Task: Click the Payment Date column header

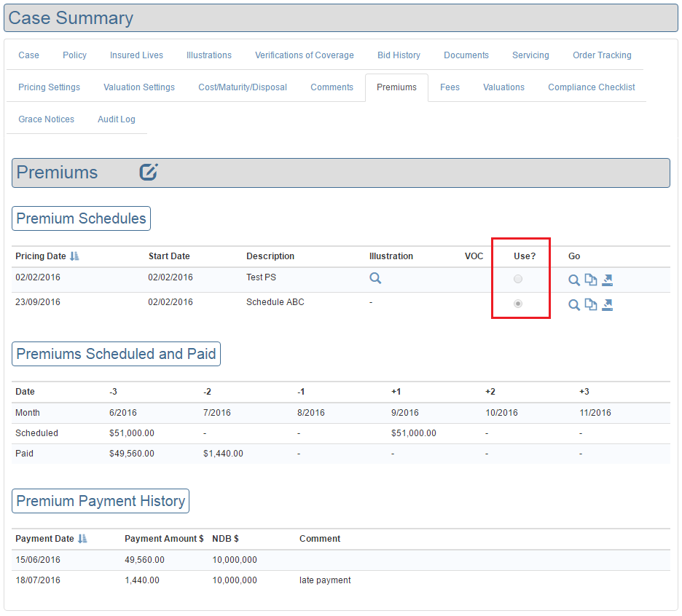Action: point(44,539)
